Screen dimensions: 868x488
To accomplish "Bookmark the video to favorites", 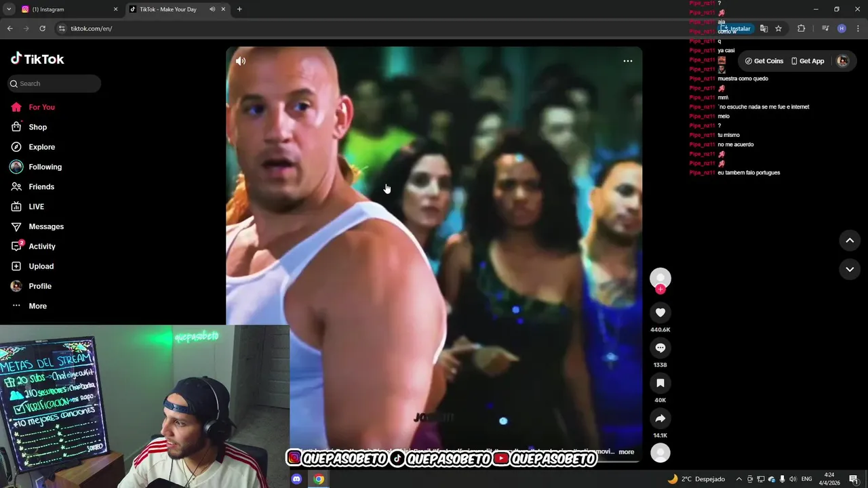I will coord(660,383).
